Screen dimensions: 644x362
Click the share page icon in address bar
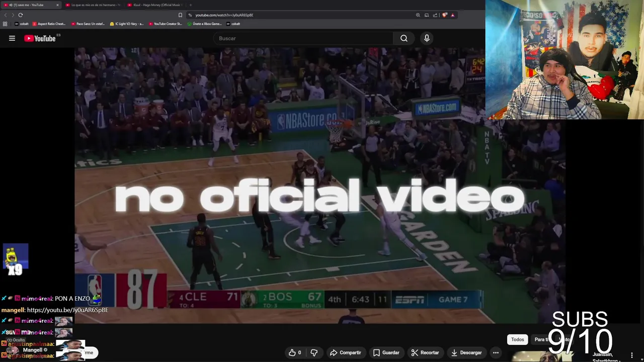435,15
